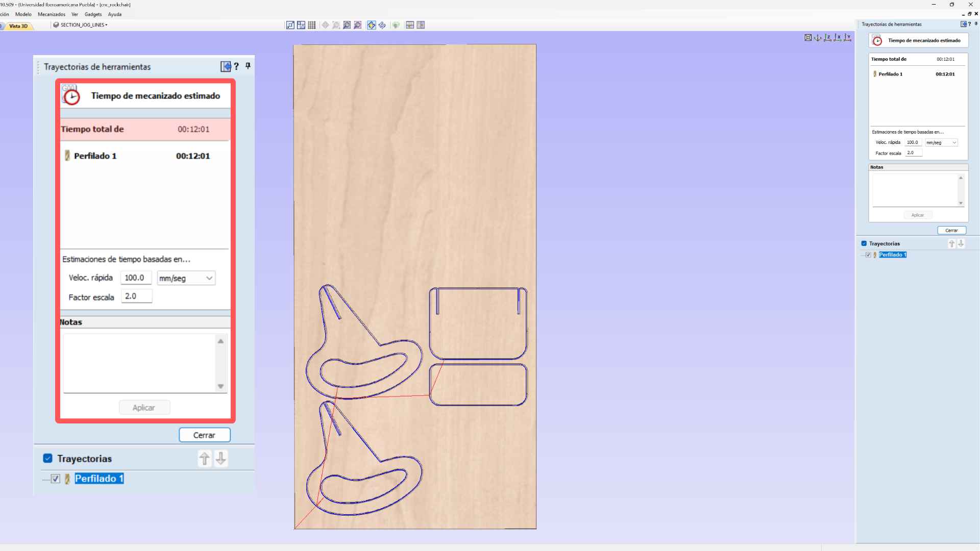The height and width of the screenshot is (551, 980).
Task: Click Cerrar button in right panel
Action: [x=951, y=231]
